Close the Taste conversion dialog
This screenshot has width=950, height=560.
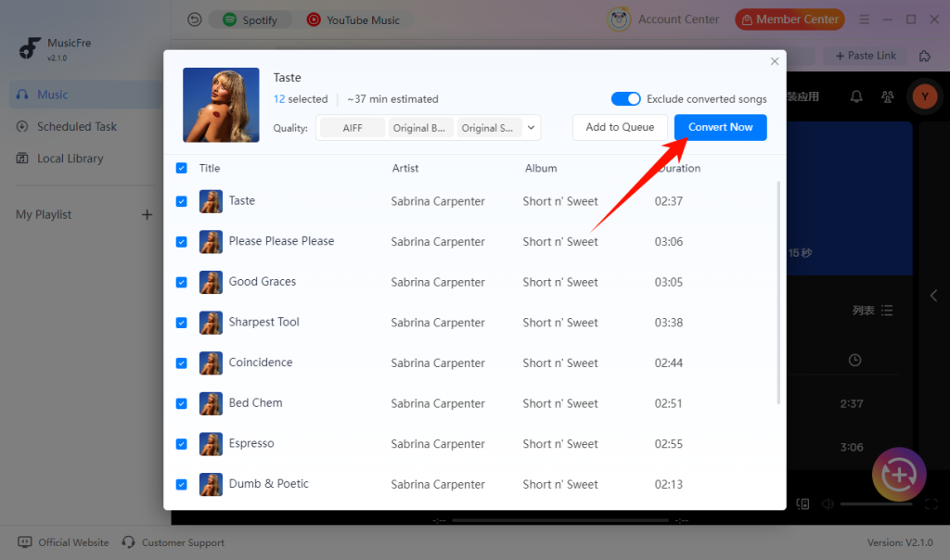(775, 61)
